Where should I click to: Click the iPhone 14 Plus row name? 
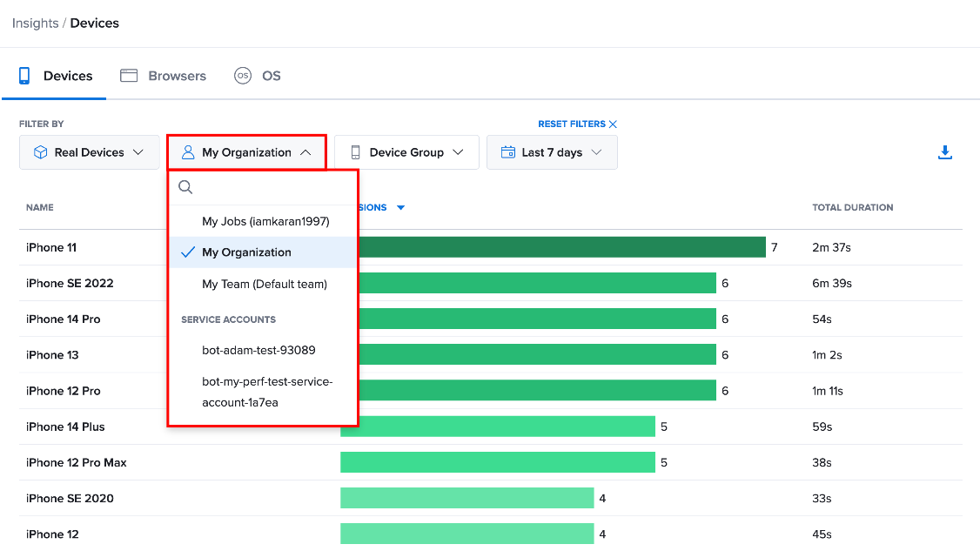click(65, 427)
